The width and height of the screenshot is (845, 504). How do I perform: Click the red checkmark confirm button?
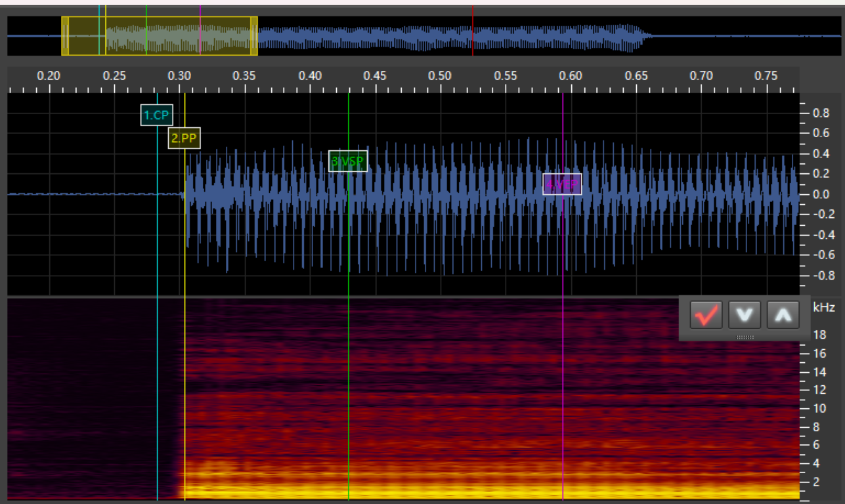coord(706,316)
